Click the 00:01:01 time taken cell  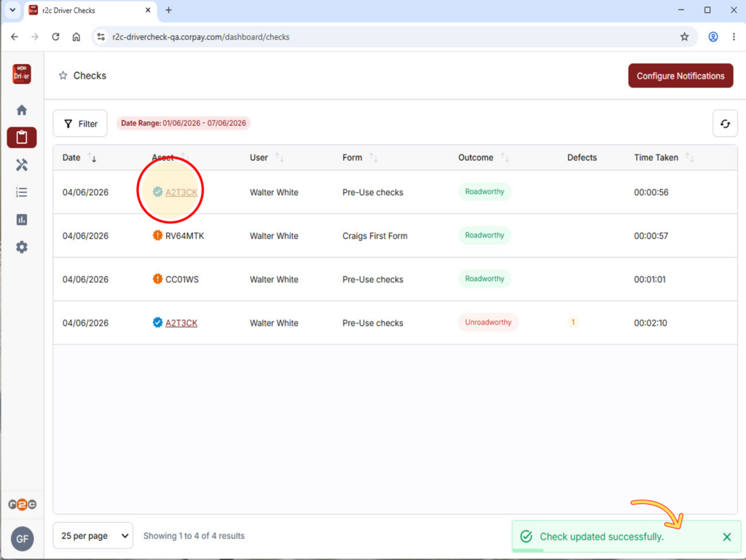[649, 280]
